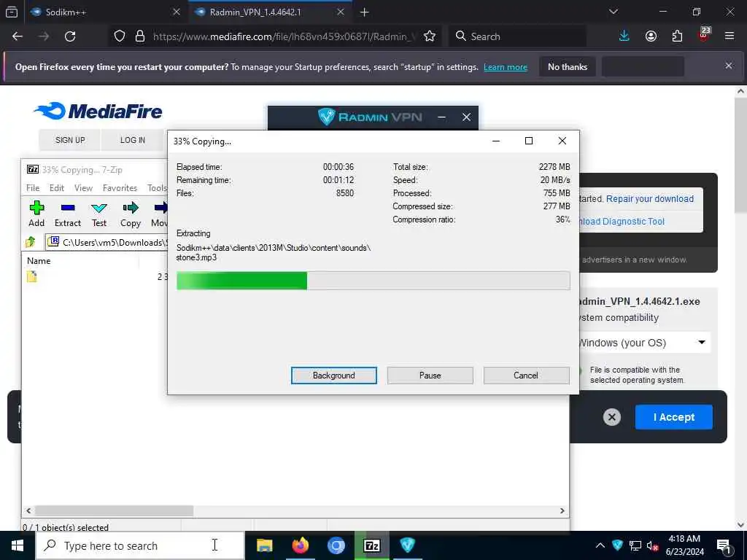The image size is (747, 560).
Task: Minimize the Radmin VPN window
Action: (x=441, y=117)
